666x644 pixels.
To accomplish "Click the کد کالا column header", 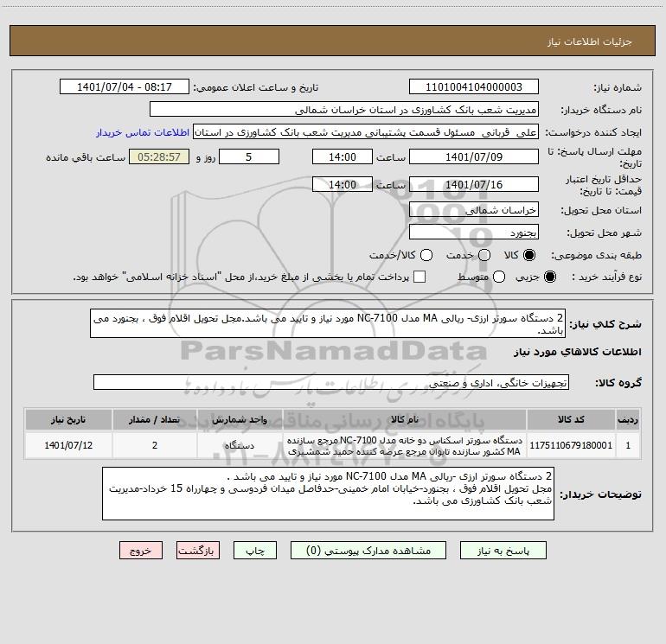I will 571,419.
